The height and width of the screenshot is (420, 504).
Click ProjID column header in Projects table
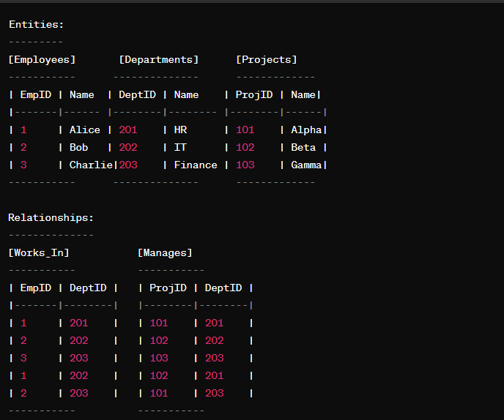[x=254, y=95]
